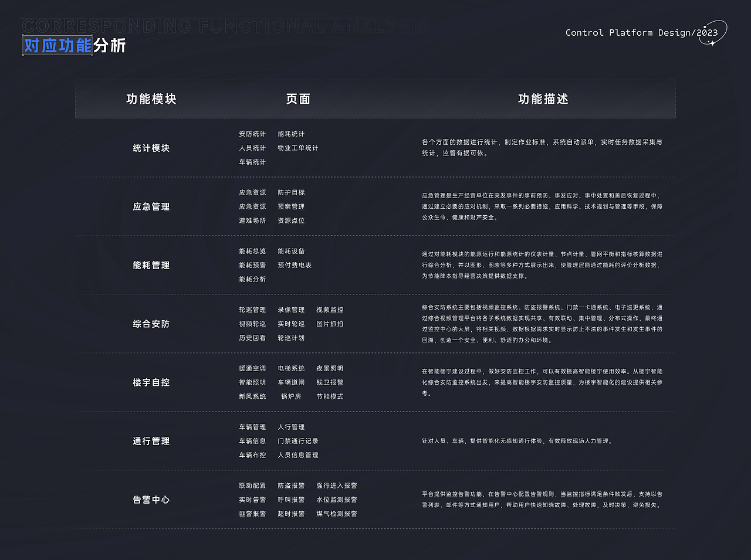The image size is (751, 560).
Task: Open the 安防统计 page link
Action: pyautogui.click(x=252, y=134)
